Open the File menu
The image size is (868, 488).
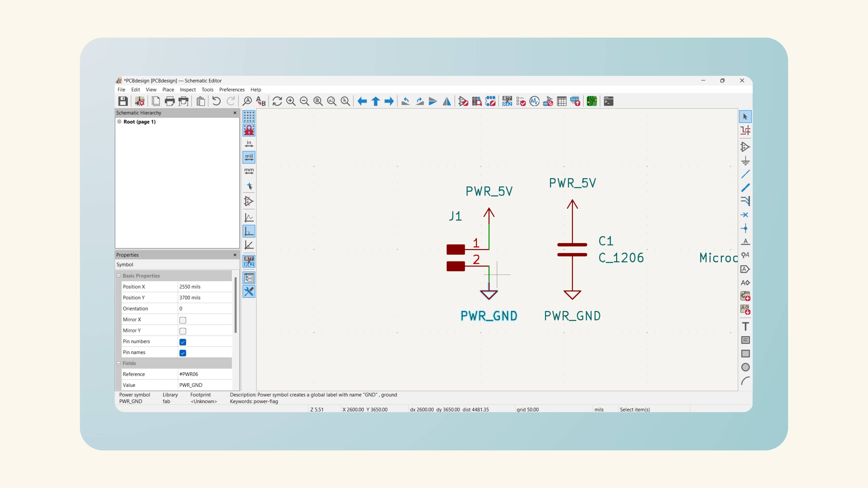[121, 90]
